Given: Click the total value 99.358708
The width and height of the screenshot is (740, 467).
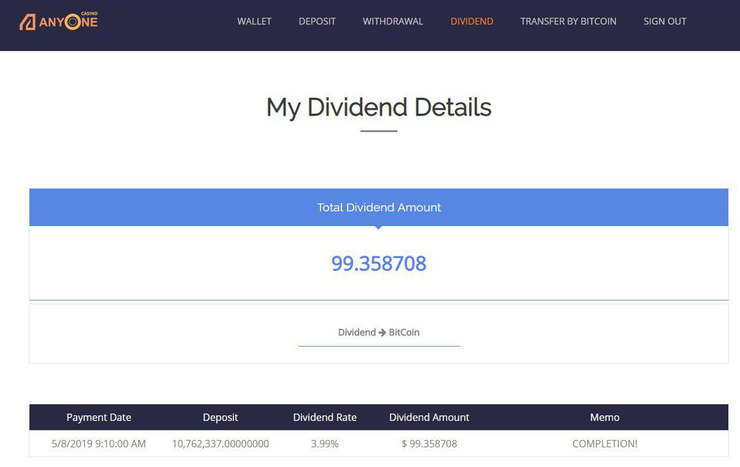Looking at the screenshot, I should click(378, 264).
